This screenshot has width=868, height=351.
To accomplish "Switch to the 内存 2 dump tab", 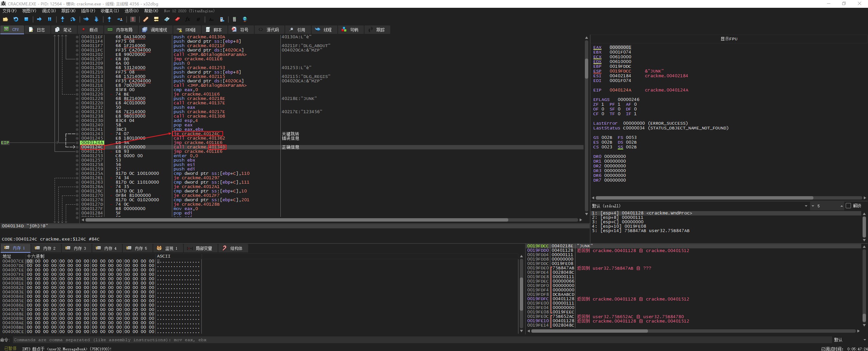I will click(x=45, y=248).
